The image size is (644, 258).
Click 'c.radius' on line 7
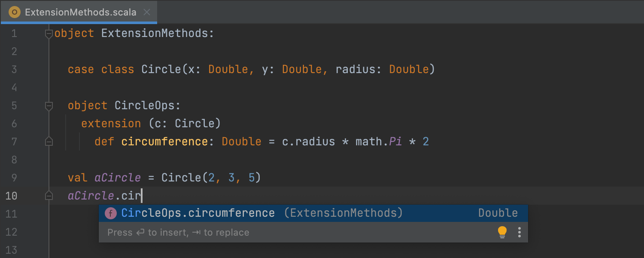point(308,142)
